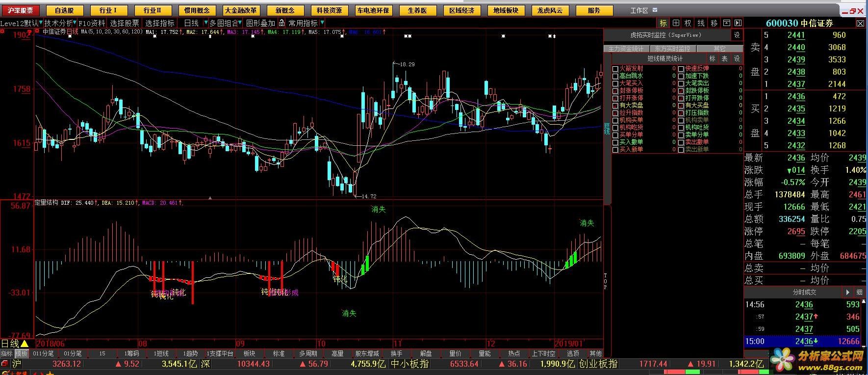The height and width of the screenshot is (375, 868).
Task: Toggle the 机构吃货 checkbox
Action: pyautogui.click(x=615, y=128)
